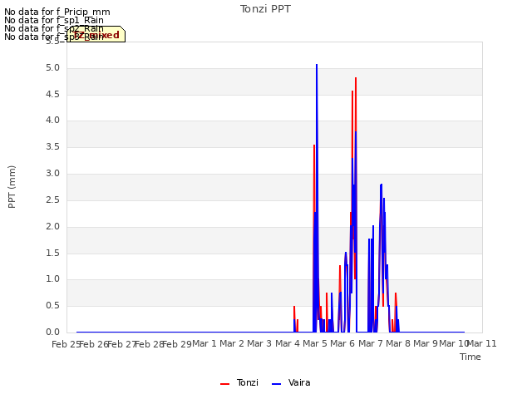Click the 'Mar 1' x-axis tick label
The width and height of the screenshot is (532, 399).
pyautogui.click(x=204, y=343)
